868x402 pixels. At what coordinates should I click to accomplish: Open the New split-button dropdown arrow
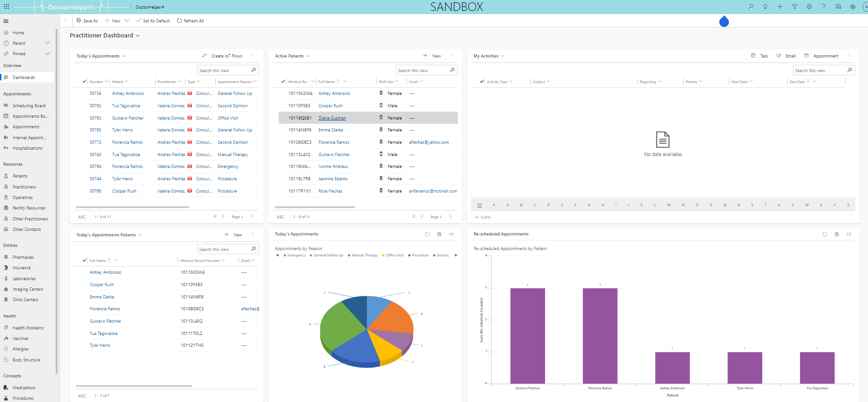pyautogui.click(x=127, y=21)
